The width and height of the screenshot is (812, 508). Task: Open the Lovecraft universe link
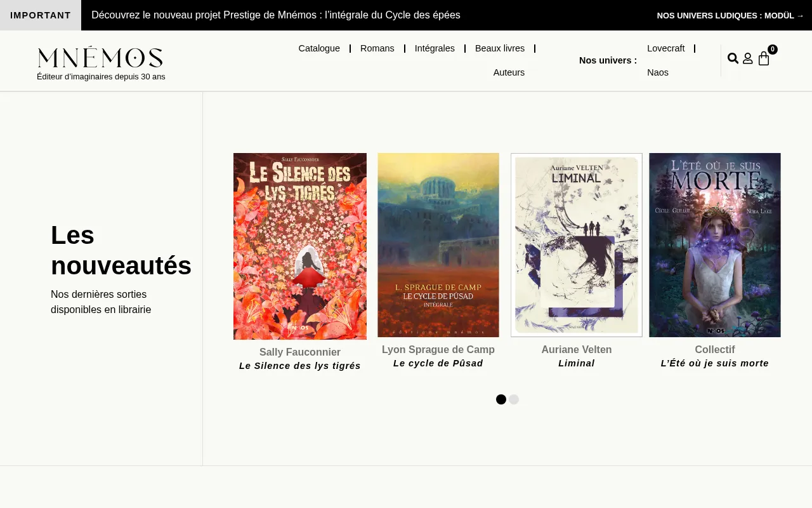coord(666,48)
